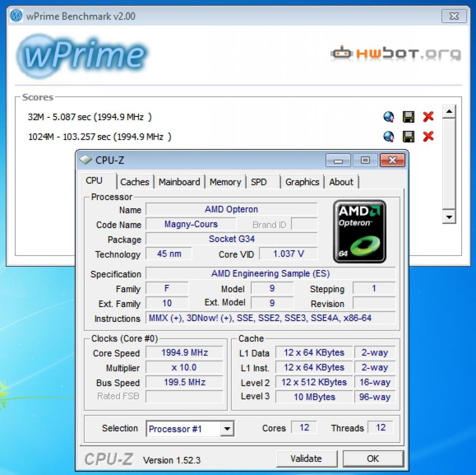Click the AMD Opteron processor logo
Image resolution: width=476 pixels, height=475 pixels.
coord(359,231)
